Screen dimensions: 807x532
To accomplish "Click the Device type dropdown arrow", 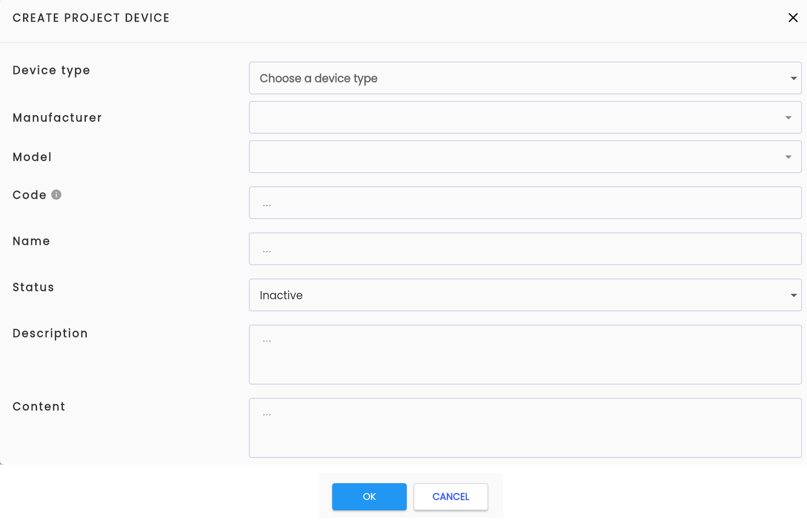I will pos(793,79).
